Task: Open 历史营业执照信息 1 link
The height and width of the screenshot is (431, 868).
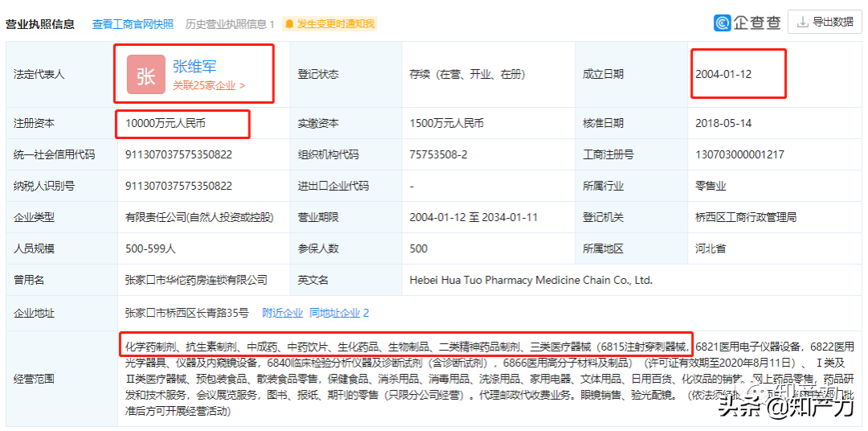Action: click(x=230, y=24)
